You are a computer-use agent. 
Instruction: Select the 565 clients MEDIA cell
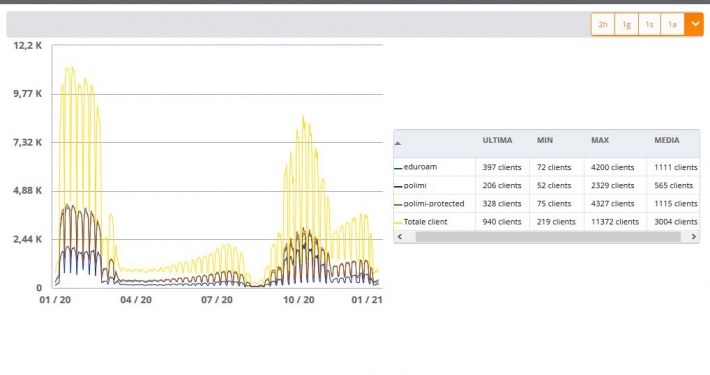click(673, 185)
